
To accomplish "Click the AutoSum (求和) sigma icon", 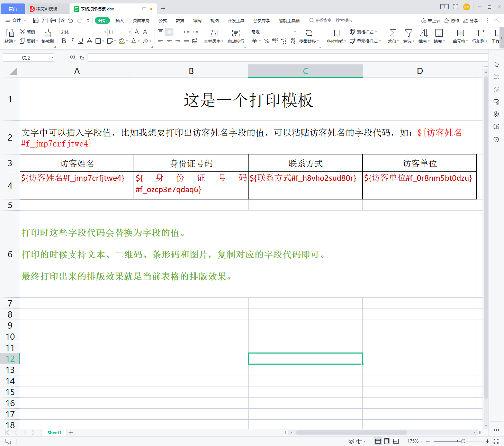I will point(393,33).
